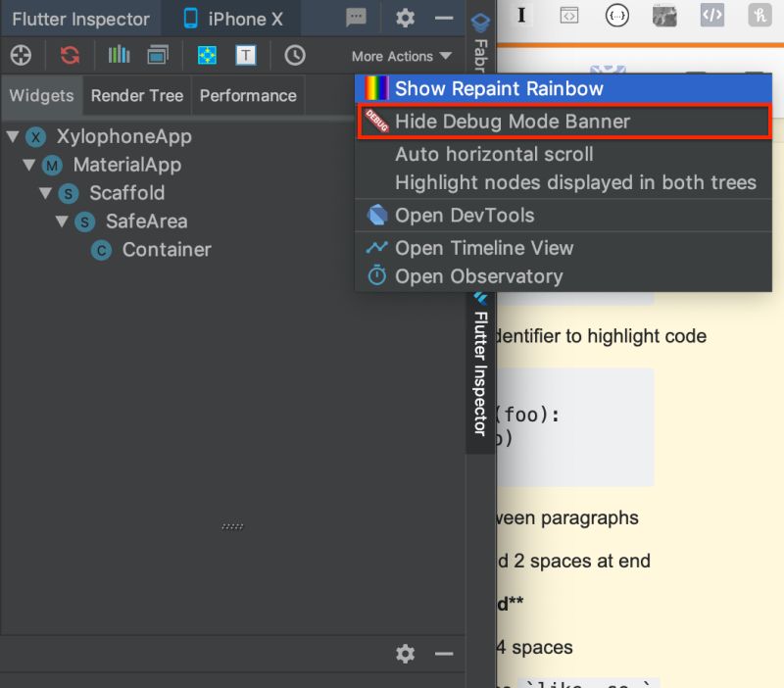
Task: Click the blue circle X icon for XylophoneApp
Action: (36, 136)
